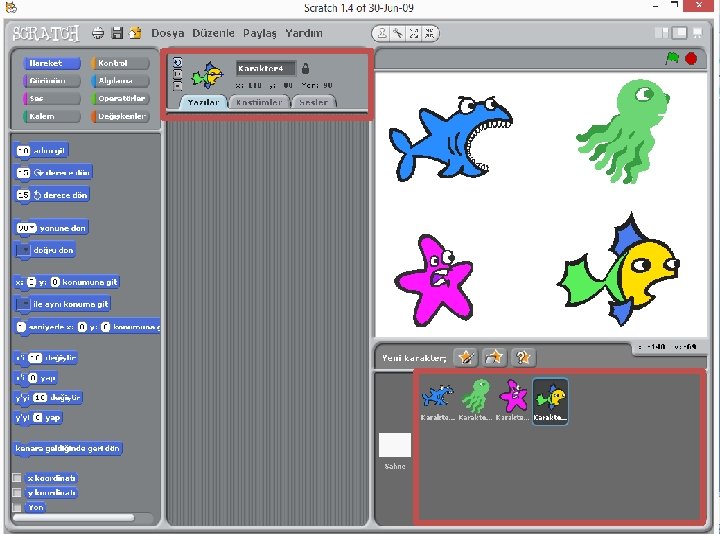Click the x'i değiştir block

point(45,358)
